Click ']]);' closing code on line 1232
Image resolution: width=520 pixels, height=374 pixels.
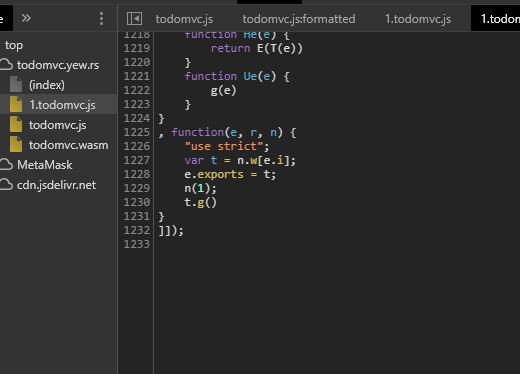point(171,230)
